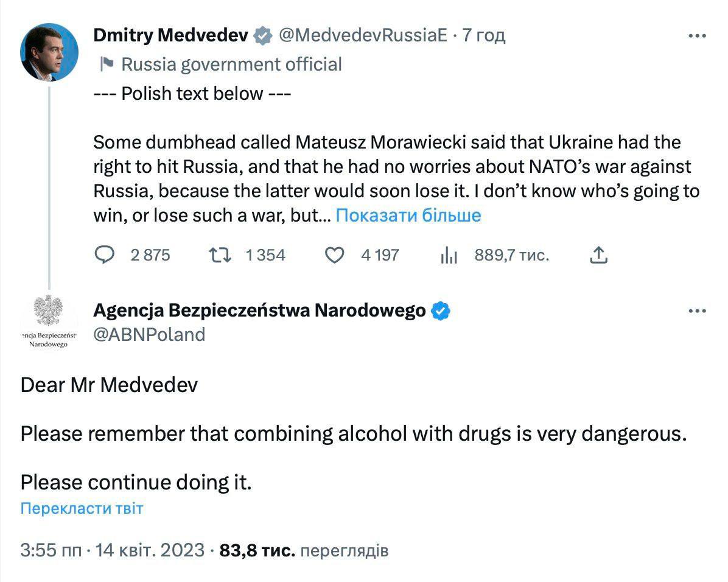Click the reply speech bubble icon
728x582 pixels.
coord(107,254)
